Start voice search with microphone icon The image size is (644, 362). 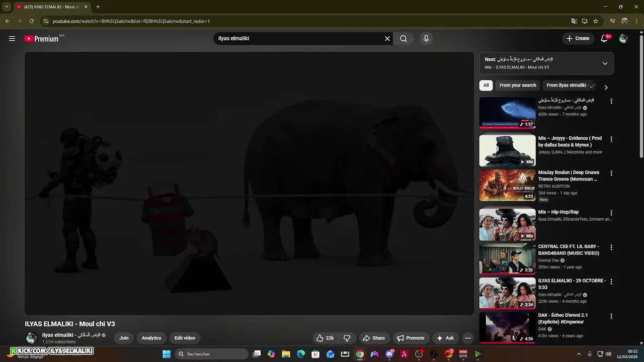(426, 38)
